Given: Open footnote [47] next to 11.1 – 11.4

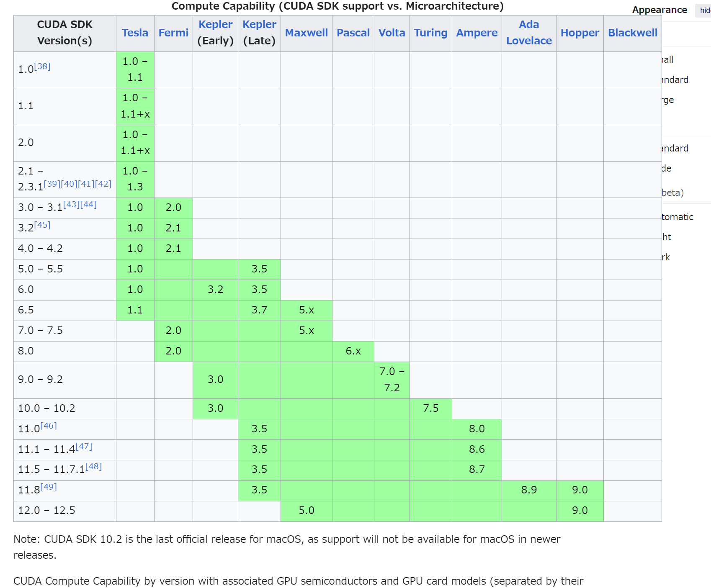Looking at the screenshot, I should 84,446.
